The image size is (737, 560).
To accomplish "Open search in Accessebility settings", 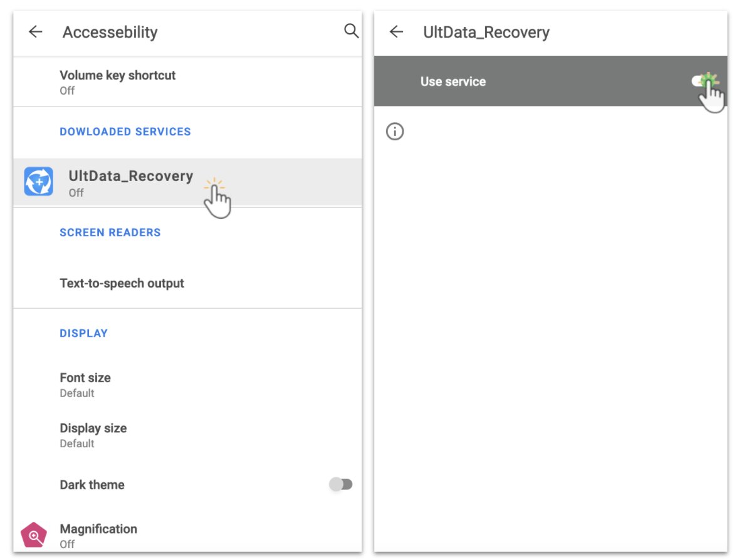I will pos(351,31).
